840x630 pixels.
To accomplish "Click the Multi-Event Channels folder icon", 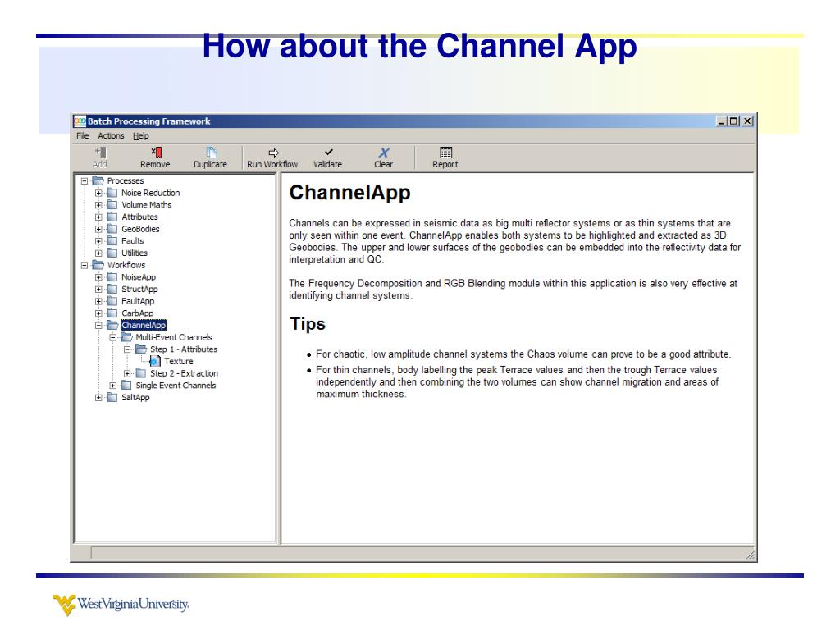I will [x=127, y=337].
